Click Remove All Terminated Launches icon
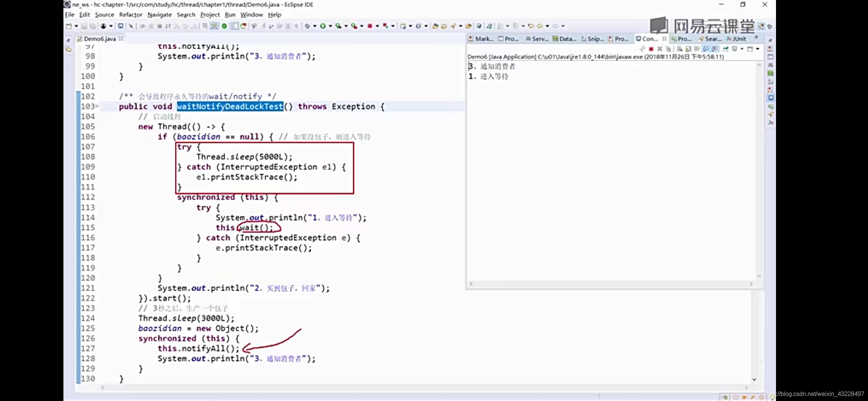 coord(668,49)
